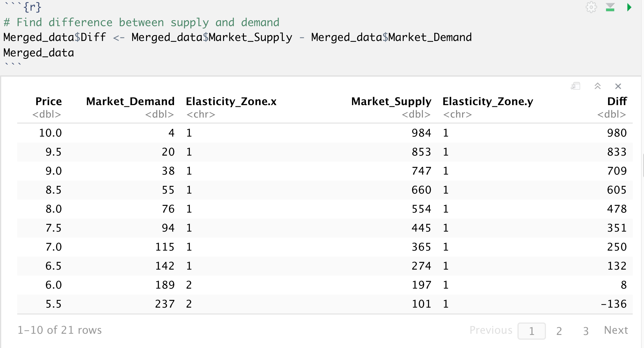
Task: Click the editor vertical scrollbar
Action: click(643, 165)
